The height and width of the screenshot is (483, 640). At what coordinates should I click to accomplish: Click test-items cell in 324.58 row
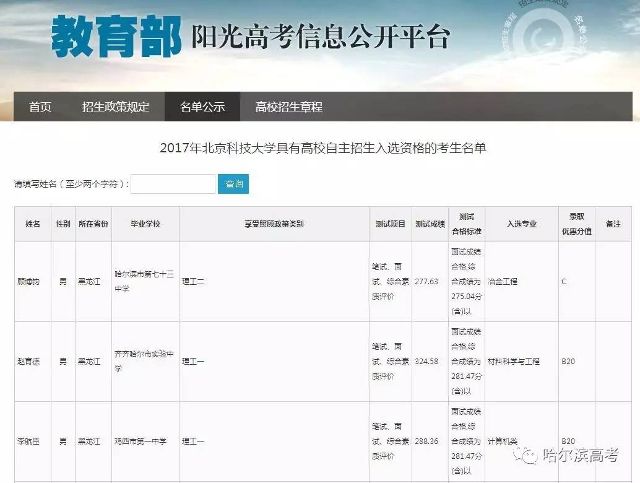tap(391, 361)
